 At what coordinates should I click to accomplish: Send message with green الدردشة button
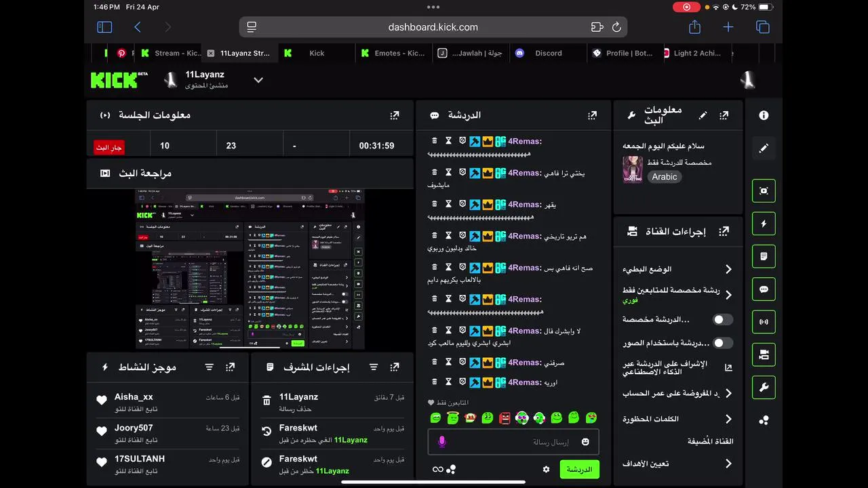tap(579, 469)
